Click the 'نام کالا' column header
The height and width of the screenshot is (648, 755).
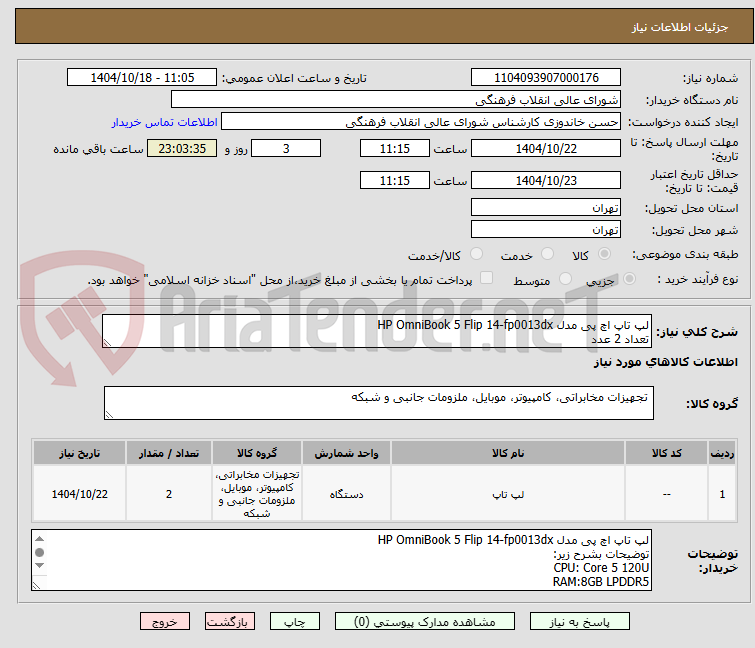click(508, 453)
